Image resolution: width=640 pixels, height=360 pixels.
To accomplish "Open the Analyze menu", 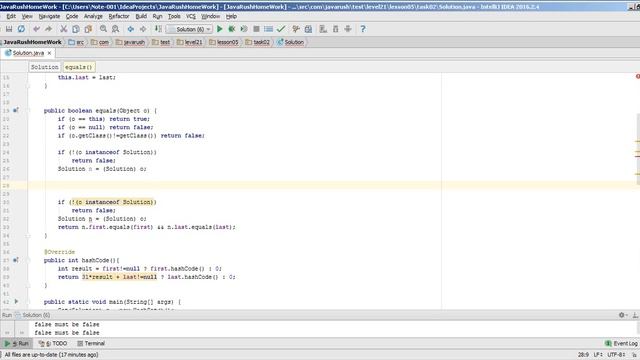I will [x=93, y=16].
